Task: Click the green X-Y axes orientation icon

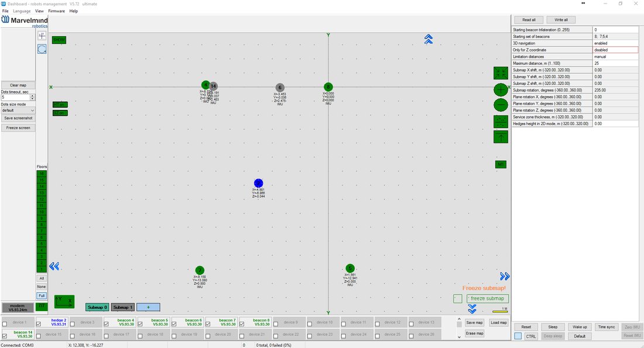Action: coord(64,302)
